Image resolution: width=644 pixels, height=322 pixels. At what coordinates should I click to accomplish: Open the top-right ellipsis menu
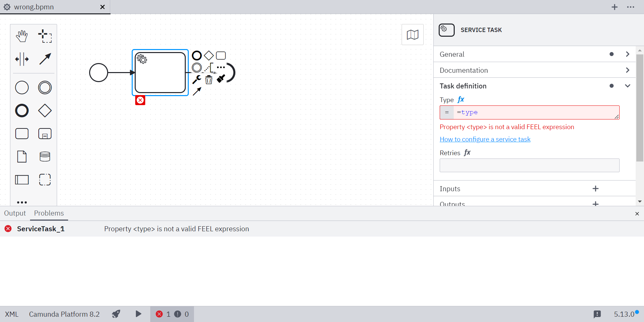pyautogui.click(x=631, y=7)
